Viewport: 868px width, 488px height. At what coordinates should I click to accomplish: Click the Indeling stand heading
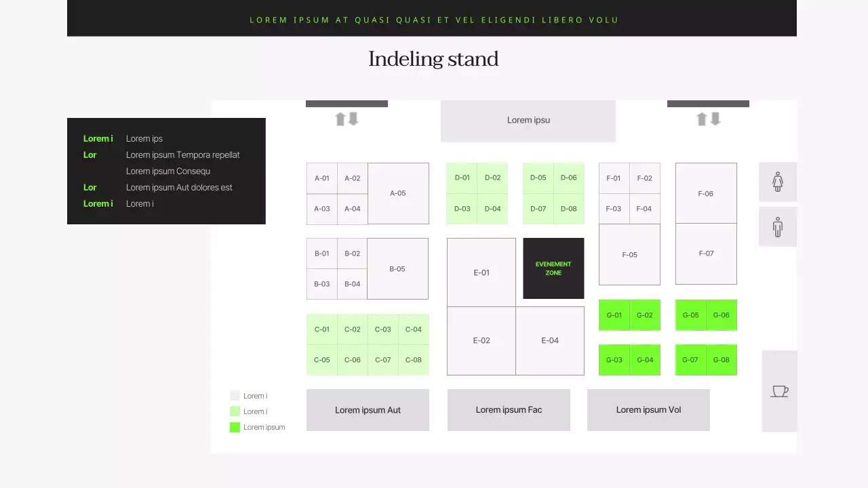(433, 60)
